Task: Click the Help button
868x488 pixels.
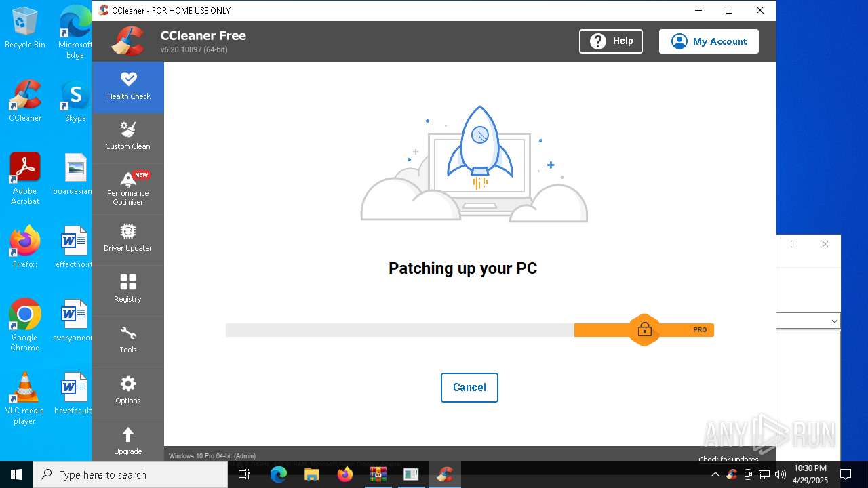Action: tap(611, 41)
